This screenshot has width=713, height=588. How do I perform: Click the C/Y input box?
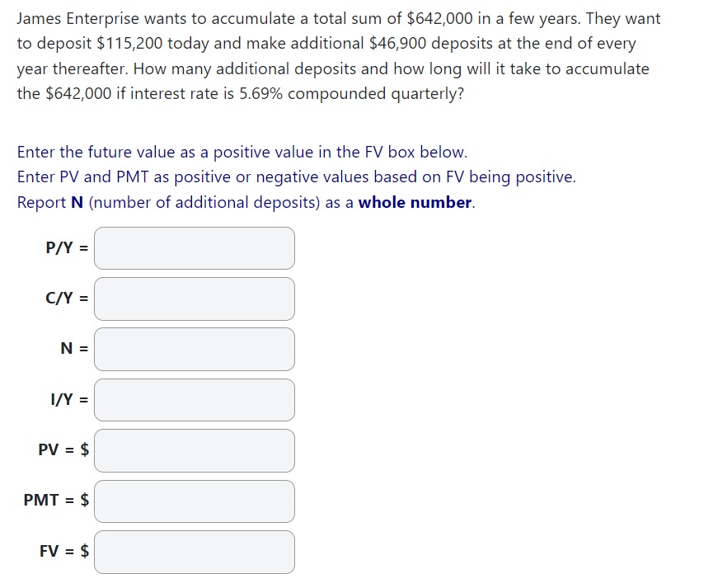pos(195,299)
